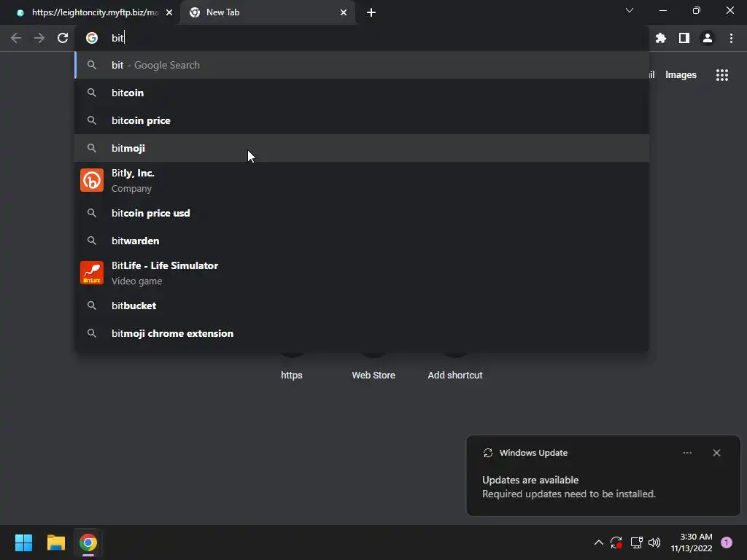Screen dimensions: 747x560
Task: Select the 'bitcoin' suggestion
Action: pyautogui.click(x=362, y=93)
